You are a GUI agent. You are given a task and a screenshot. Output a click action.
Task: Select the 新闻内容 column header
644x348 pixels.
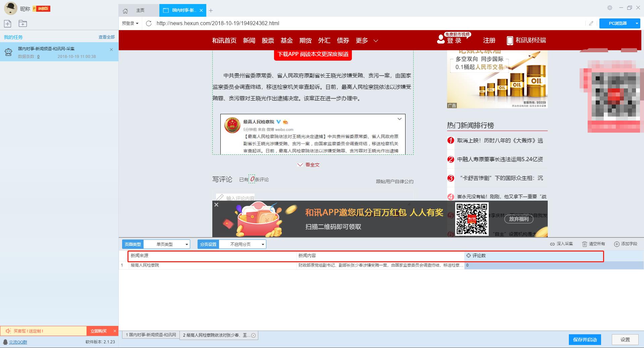click(380, 256)
